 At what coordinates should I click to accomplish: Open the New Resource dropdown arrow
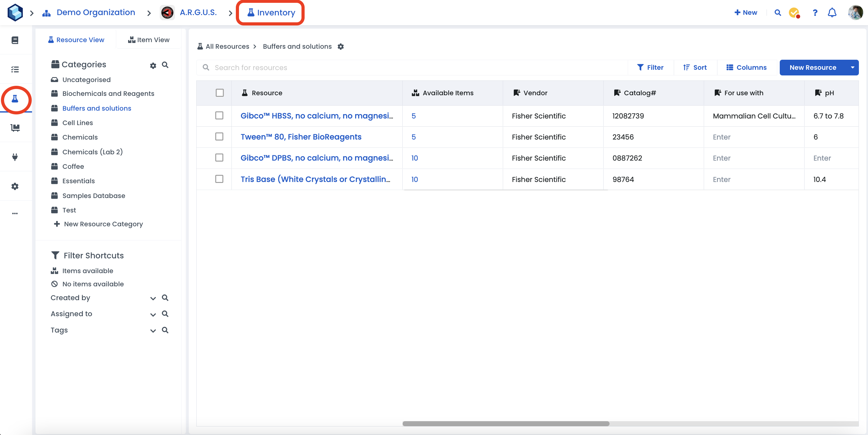pyautogui.click(x=852, y=68)
